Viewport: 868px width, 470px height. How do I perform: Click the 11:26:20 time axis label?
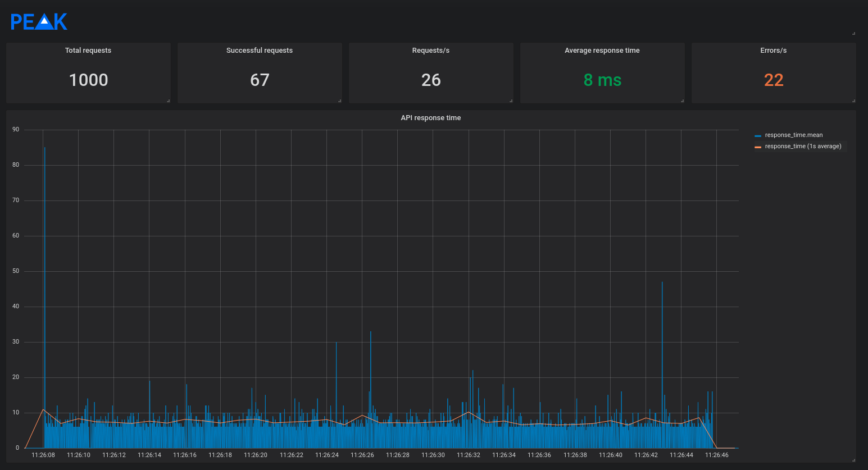coord(256,455)
